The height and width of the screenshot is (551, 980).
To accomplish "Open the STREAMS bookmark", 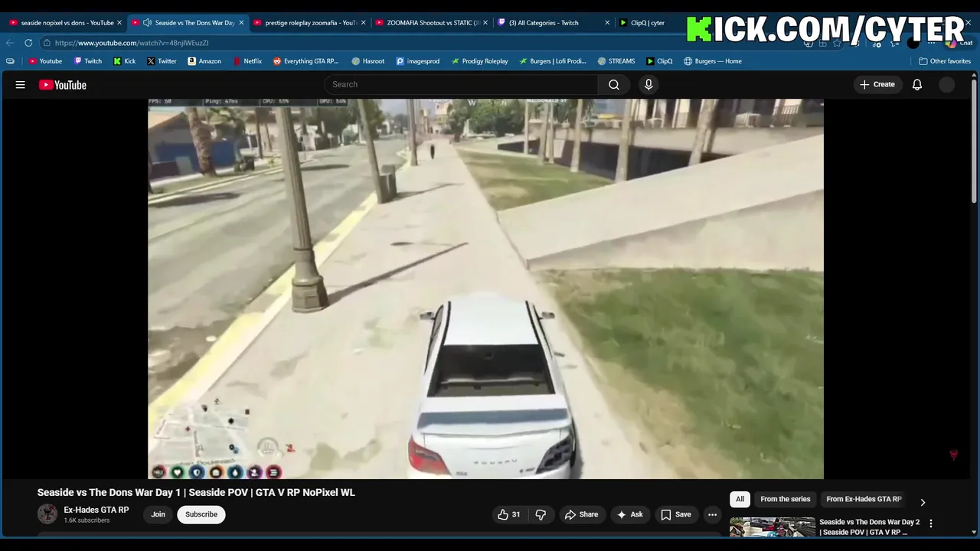I will coord(616,61).
